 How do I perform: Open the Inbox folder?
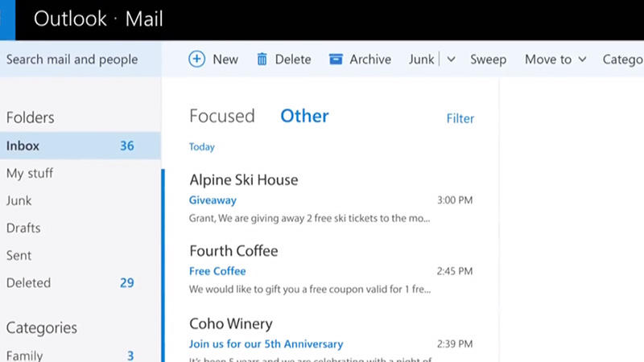click(23, 146)
